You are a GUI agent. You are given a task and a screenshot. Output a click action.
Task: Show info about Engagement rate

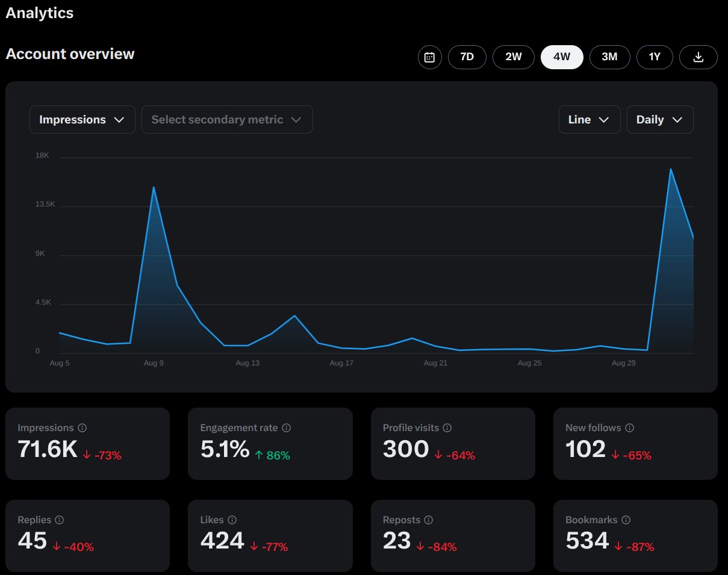pyautogui.click(x=287, y=428)
